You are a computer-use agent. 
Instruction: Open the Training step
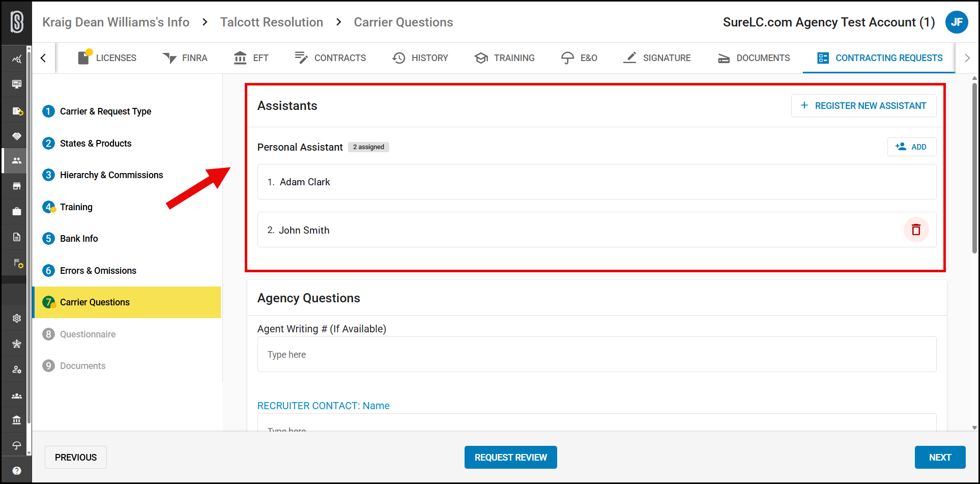[68, 207]
